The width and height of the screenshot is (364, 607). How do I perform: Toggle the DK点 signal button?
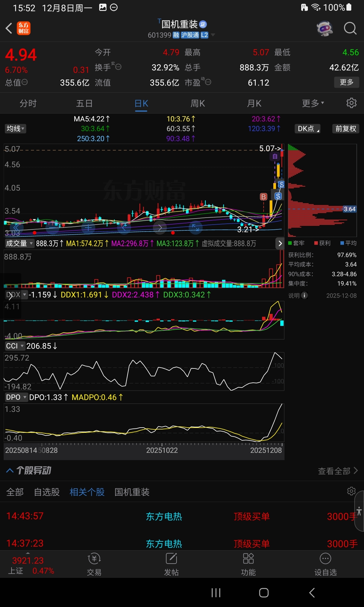point(308,129)
